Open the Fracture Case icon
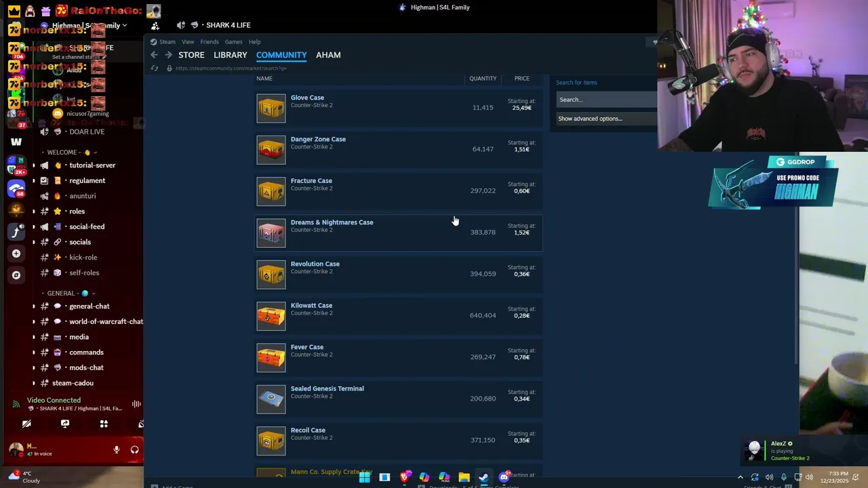 (x=271, y=191)
